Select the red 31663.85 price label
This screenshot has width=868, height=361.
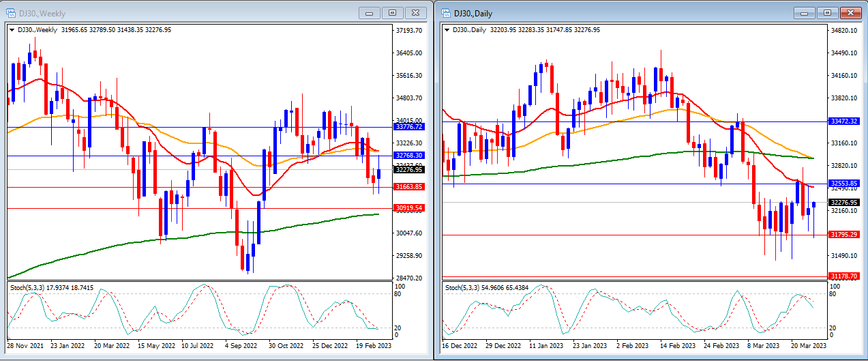pyautogui.click(x=409, y=187)
